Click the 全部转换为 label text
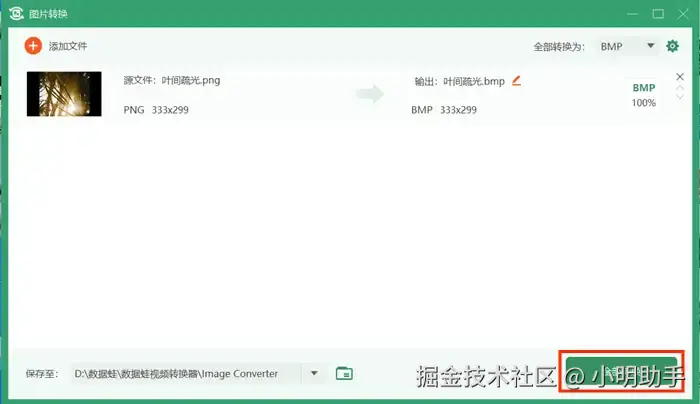Viewport: 700px width, 404px height. (x=559, y=47)
